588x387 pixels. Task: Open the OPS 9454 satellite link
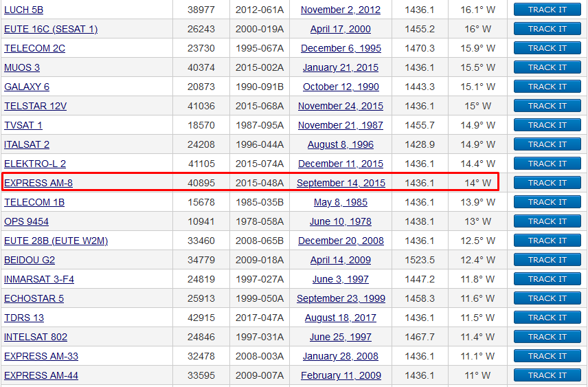coord(26,222)
